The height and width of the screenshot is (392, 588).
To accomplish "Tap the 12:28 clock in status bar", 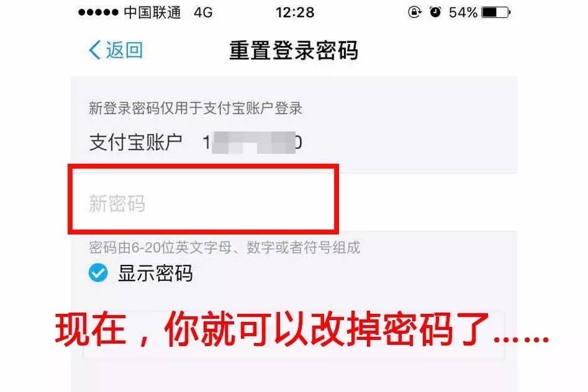I will [x=295, y=13].
